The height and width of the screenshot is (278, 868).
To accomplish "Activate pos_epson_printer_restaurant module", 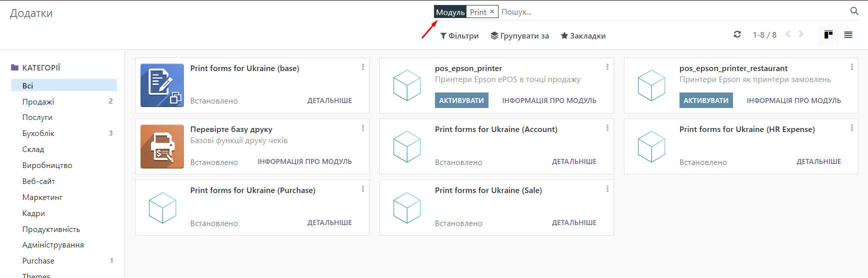I will pyautogui.click(x=705, y=100).
